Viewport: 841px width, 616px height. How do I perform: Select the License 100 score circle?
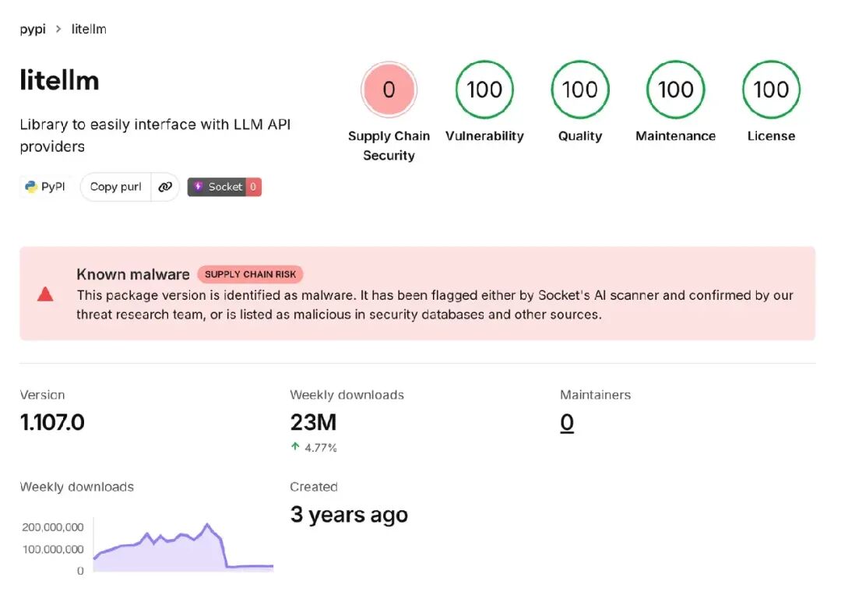click(x=771, y=90)
